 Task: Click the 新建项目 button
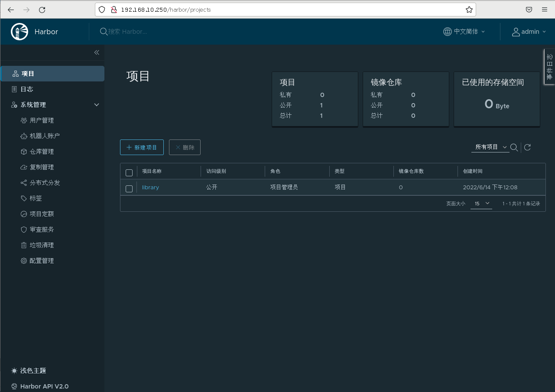(x=142, y=147)
